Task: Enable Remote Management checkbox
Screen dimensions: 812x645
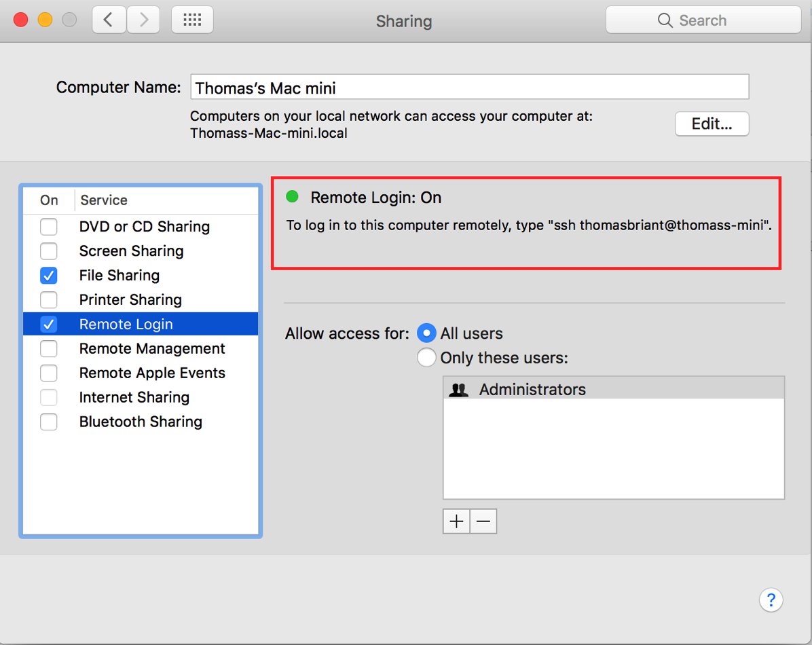Action: 49,349
